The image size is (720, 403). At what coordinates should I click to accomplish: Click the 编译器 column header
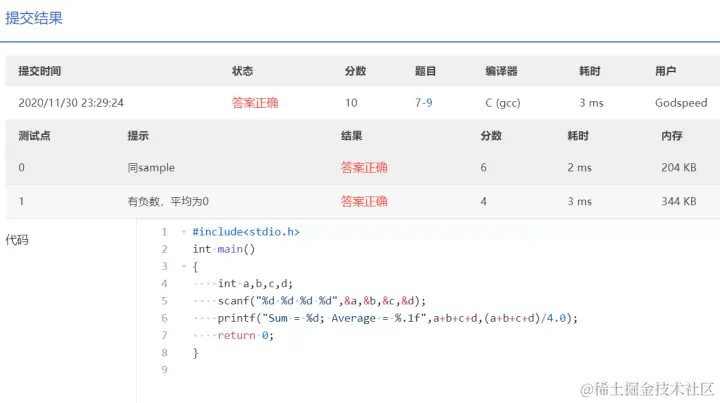click(501, 71)
